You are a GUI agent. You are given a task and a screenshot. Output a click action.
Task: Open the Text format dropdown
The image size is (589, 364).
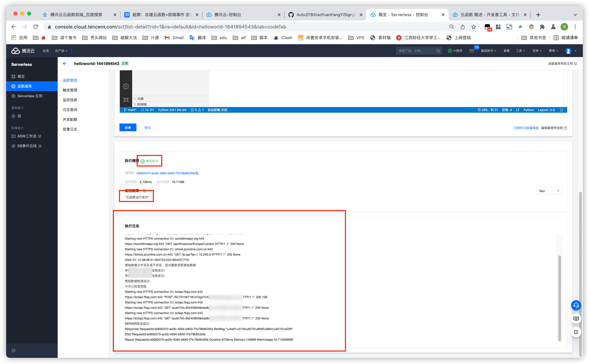coord(549,191)
